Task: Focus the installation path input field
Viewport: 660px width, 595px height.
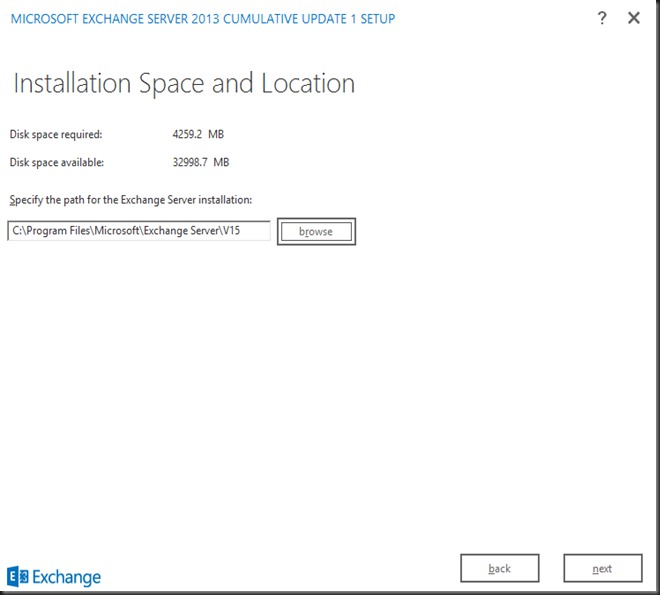Action: 139,231
